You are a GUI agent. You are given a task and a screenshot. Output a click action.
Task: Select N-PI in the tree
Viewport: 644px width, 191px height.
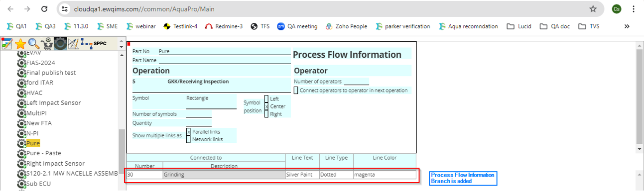tap(33, 133)
